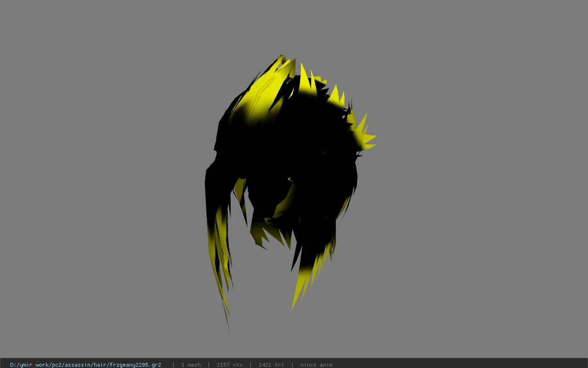This screenshot has height=368, width=588.
Task: Click the "nincs anim" status text
Action: coord(317,365)
